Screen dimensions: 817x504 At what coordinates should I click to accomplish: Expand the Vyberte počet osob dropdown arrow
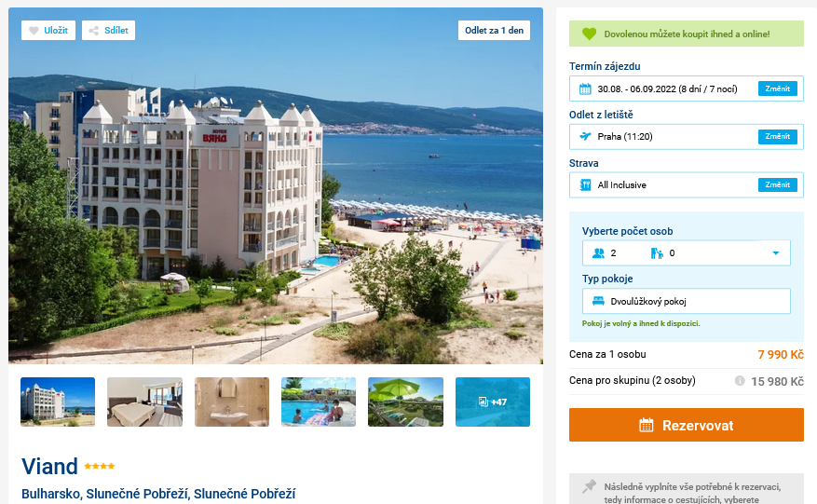[x=775, y=253]
